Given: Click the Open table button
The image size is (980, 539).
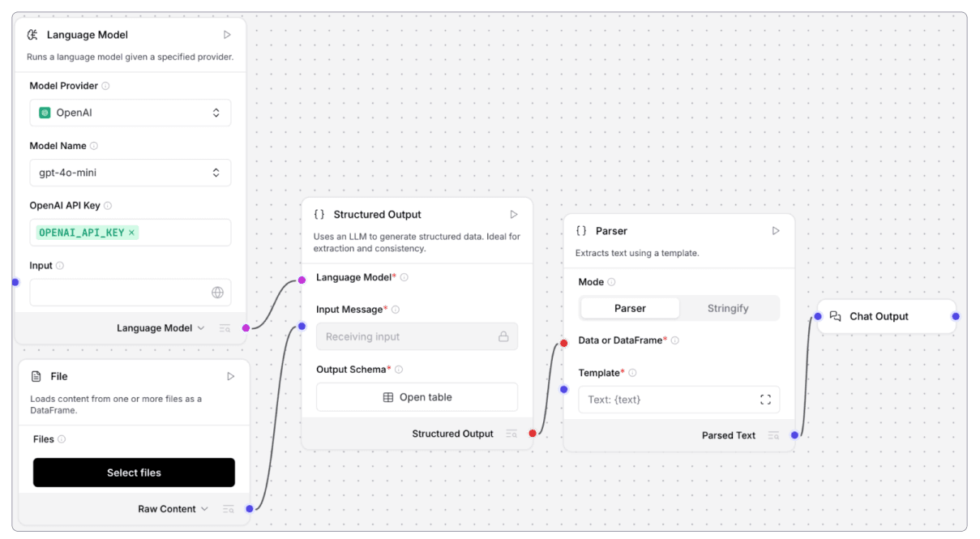Looking at the screenshot, I should tap(417, 397).
